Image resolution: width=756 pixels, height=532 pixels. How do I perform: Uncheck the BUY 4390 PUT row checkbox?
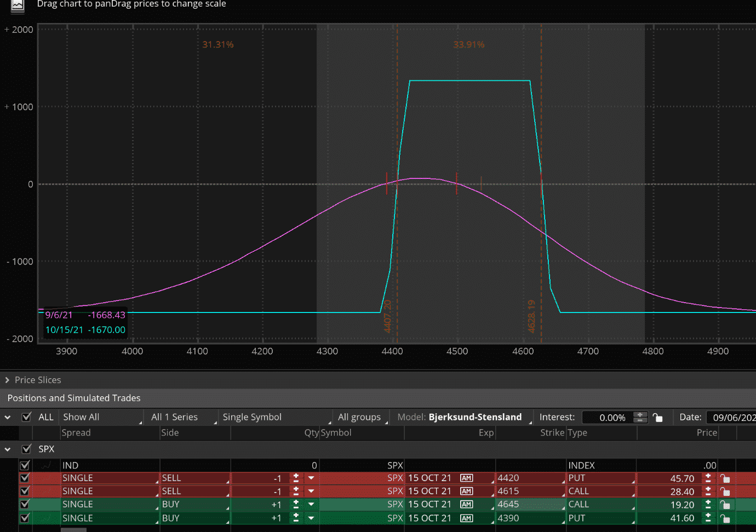tap(25, 518)
